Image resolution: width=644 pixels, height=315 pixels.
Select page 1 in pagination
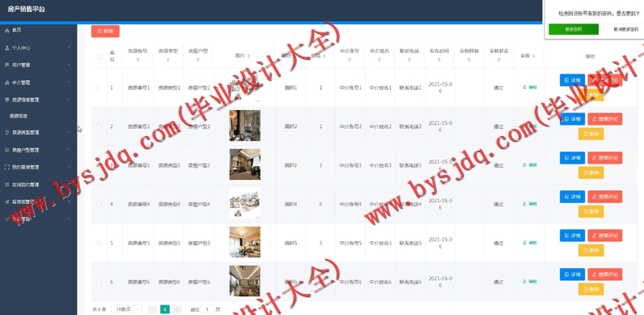165,309
